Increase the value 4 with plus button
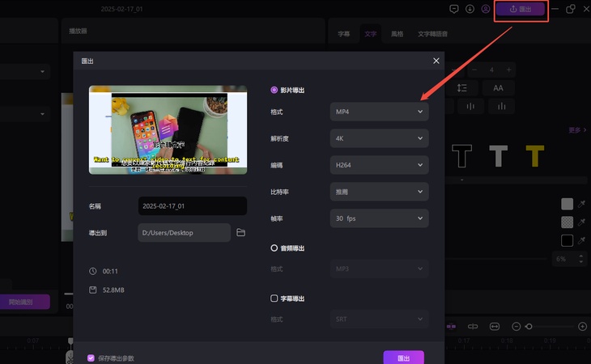 [509, 70]
